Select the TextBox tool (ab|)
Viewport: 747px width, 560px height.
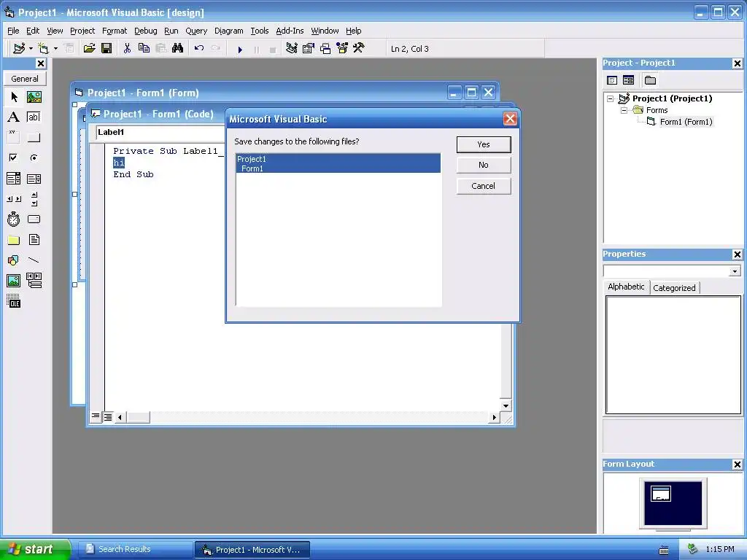click(34, 117)
